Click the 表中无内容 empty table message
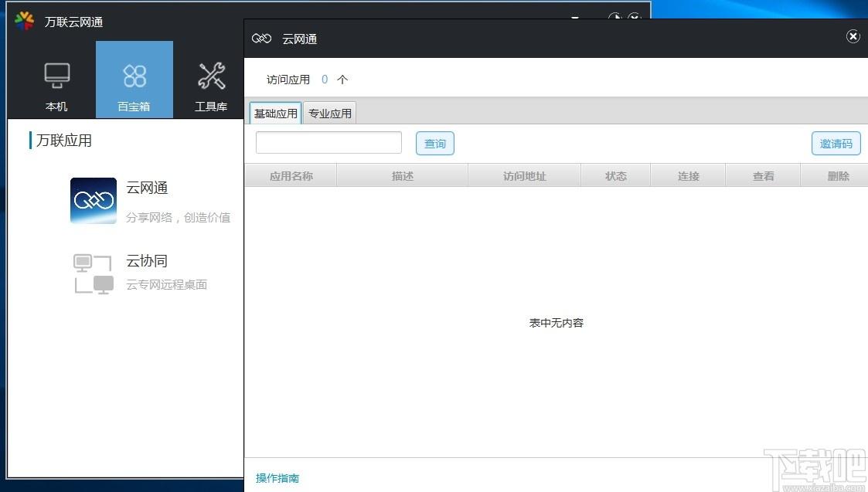868x492 pixels. point(557,323)
